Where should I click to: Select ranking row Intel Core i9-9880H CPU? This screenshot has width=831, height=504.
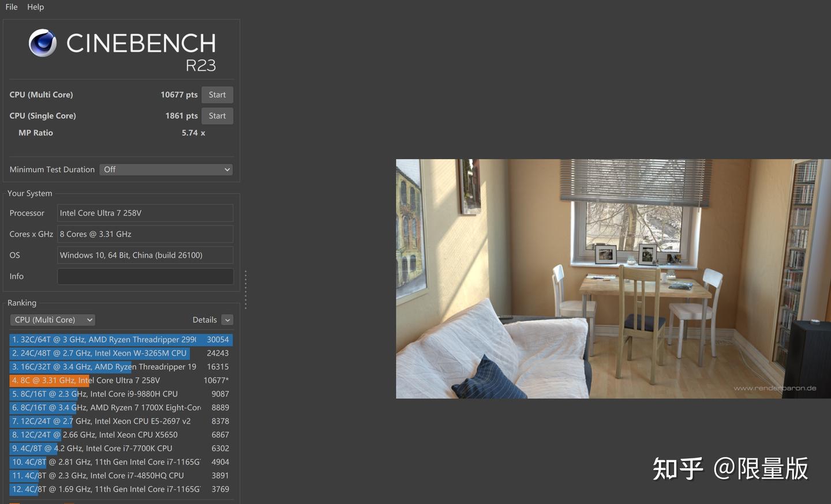tap(121, 394)
